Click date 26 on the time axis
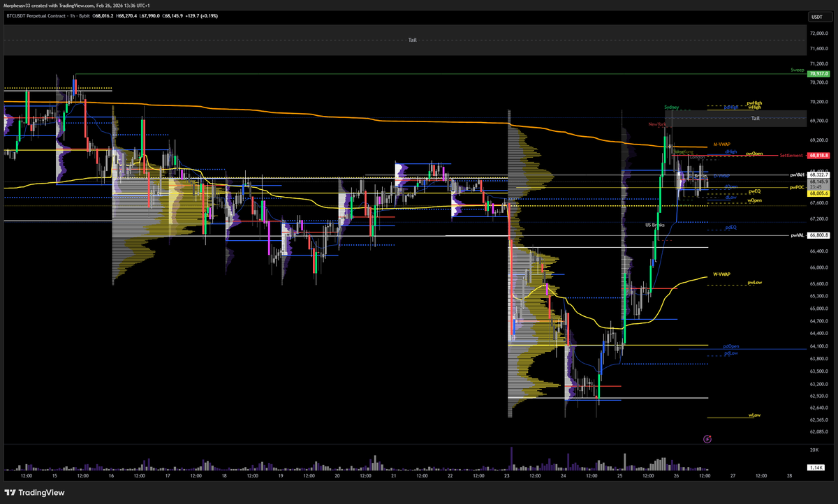Image resolution: width=838 pixels, height=504 pixels. click(676, 475)
